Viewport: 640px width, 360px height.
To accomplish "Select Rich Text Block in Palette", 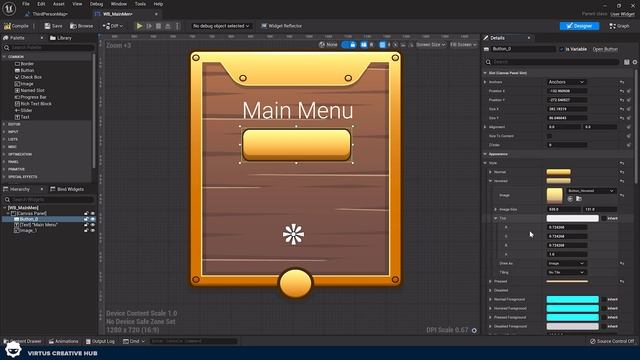I will pyautogui.click(x=36, y=104).
